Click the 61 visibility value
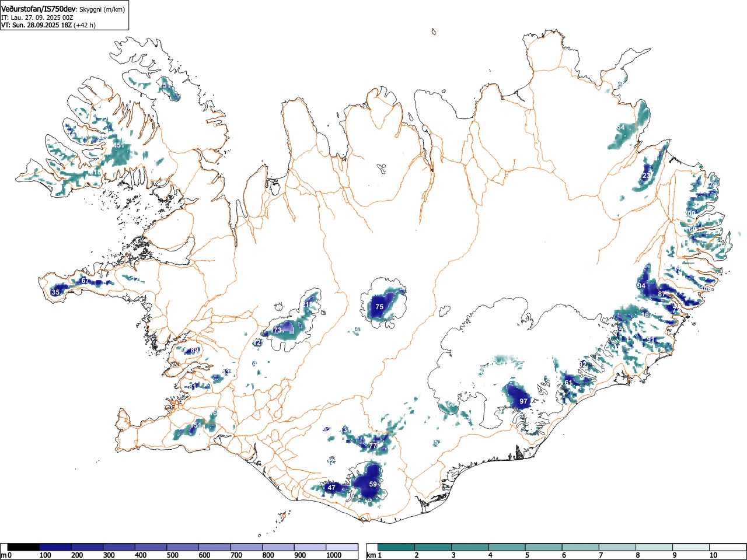The height and width of the screenshot is (560, 747). click(x=568, y=383)
